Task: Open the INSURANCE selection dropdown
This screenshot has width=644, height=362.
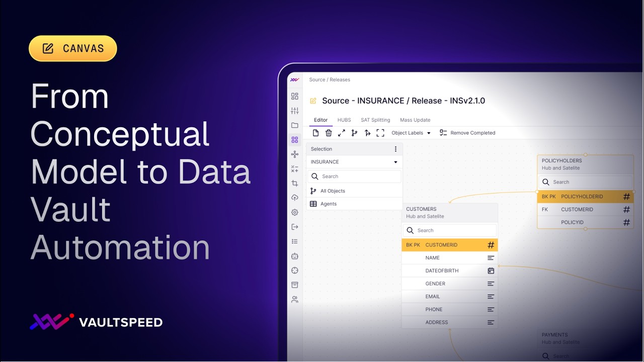Action: (x=354, y=162)
